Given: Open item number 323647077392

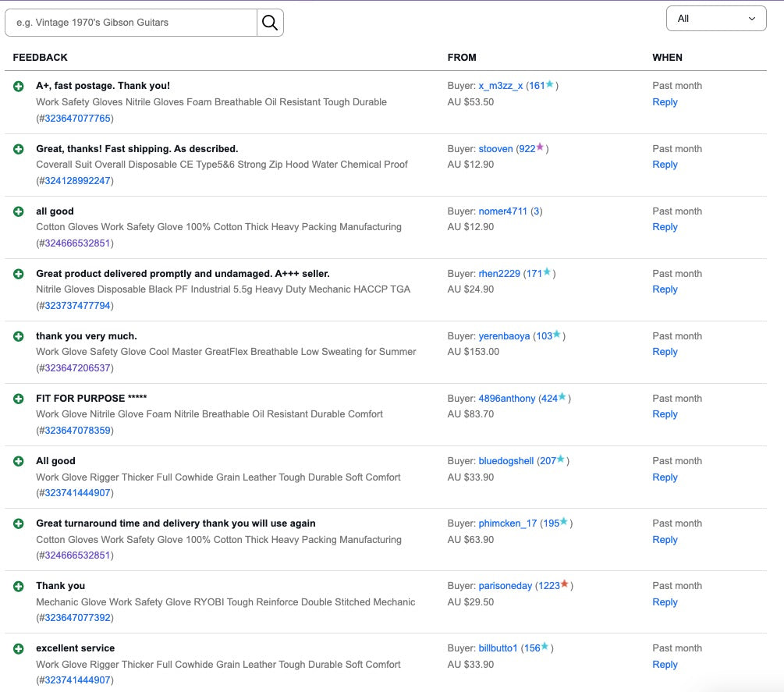Looking at the screenshot, I should (77, 618).
